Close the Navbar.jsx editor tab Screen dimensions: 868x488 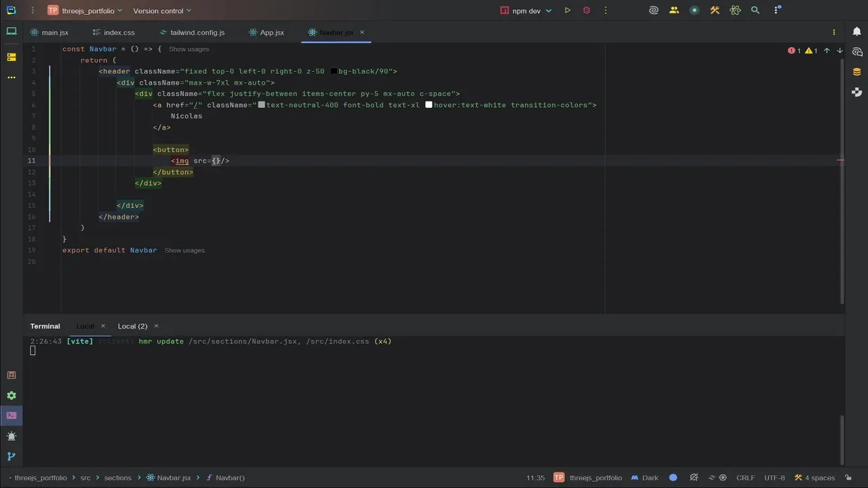point(362,33)
